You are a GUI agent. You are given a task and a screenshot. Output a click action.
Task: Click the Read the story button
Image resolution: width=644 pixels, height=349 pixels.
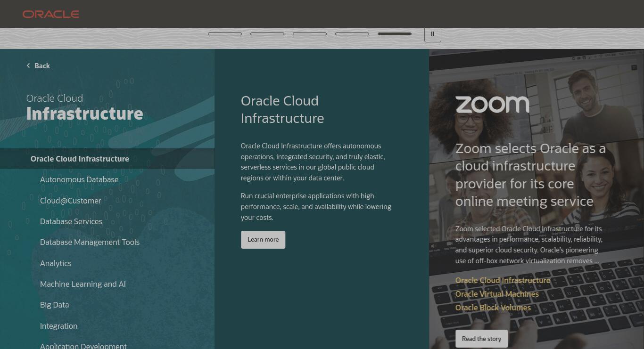[x=481, y=339]
